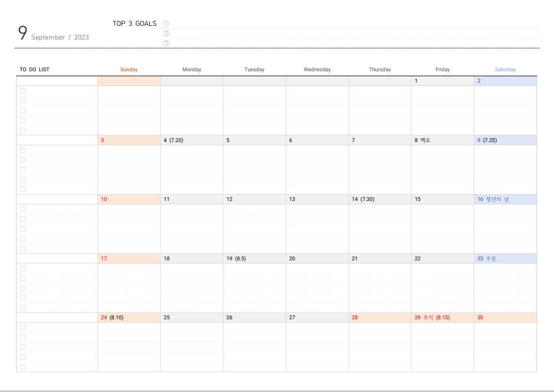This screenshot has height=392, width=554.
Task: Select the date cell labeled 11
Action: [192, 199]
